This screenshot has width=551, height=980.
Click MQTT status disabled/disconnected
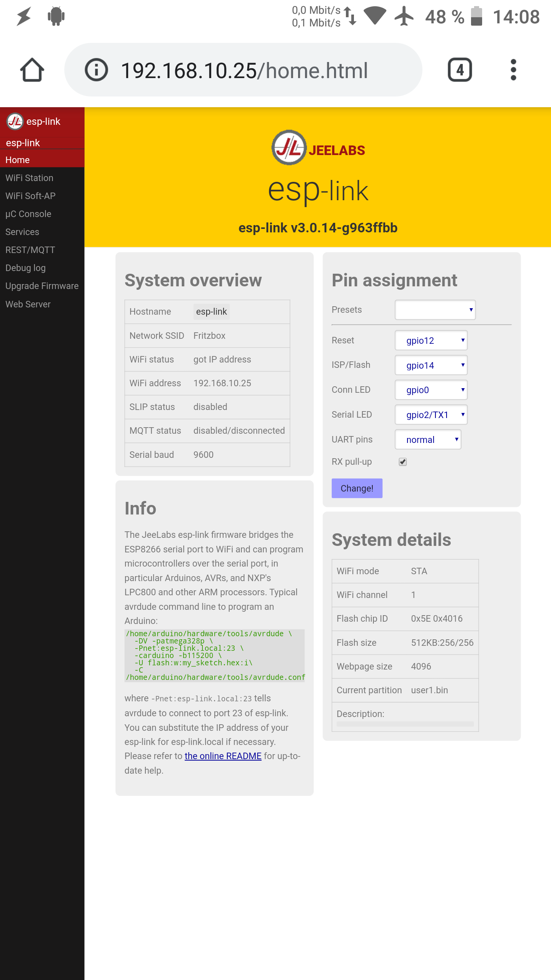(239, 431)
